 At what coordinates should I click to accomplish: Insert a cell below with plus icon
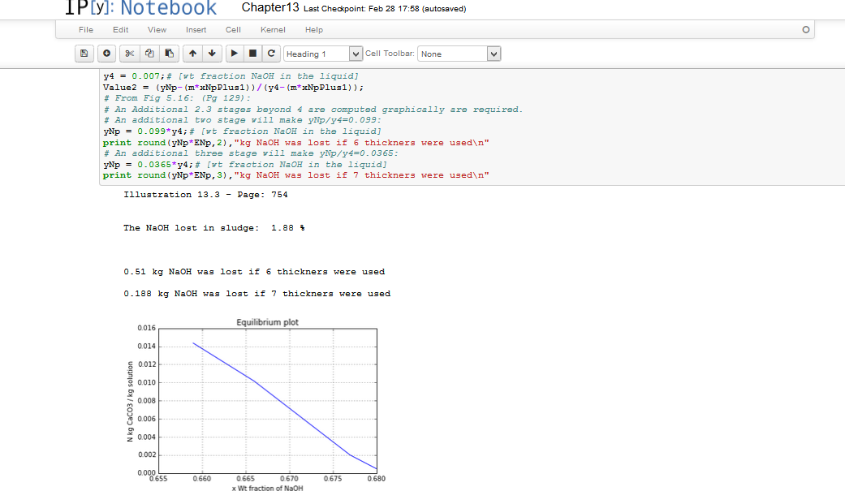click(108, 54)
